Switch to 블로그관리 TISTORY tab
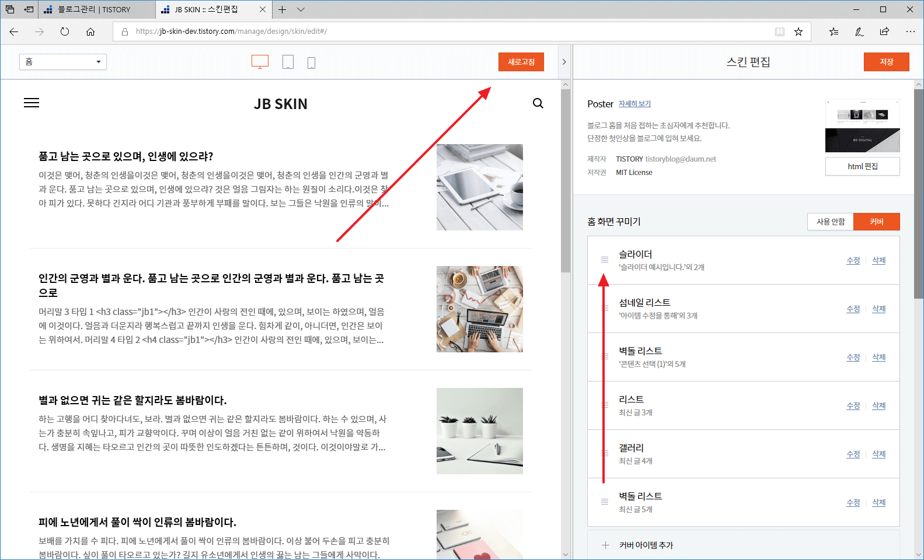Screen dimensions: 924x560 (97, 9)
